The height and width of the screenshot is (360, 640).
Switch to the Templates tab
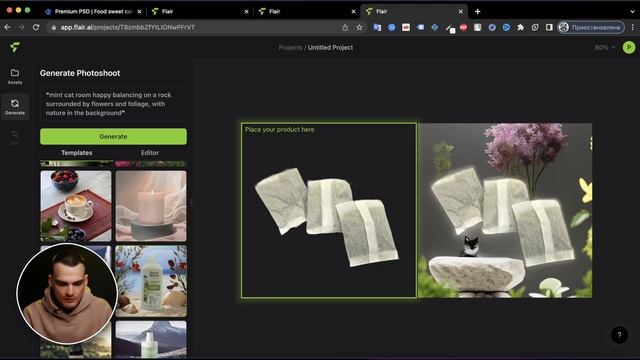pyautogui.click(x=76, y=153)
